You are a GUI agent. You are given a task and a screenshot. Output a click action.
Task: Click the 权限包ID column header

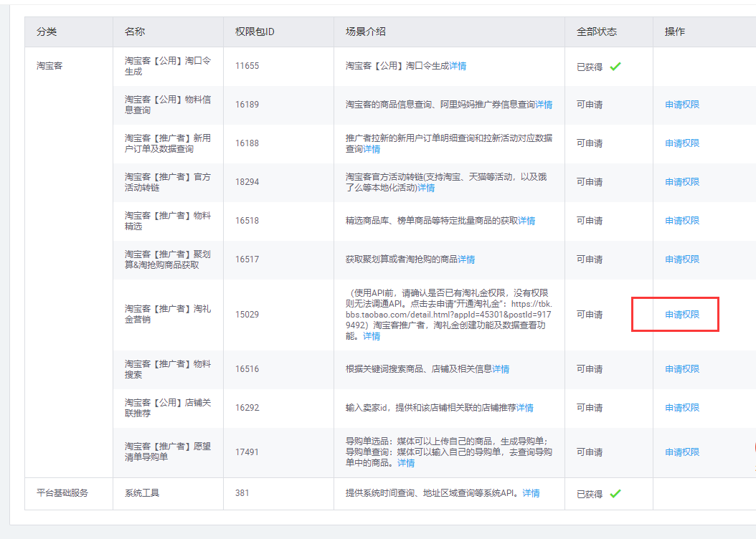click(255, 32)
